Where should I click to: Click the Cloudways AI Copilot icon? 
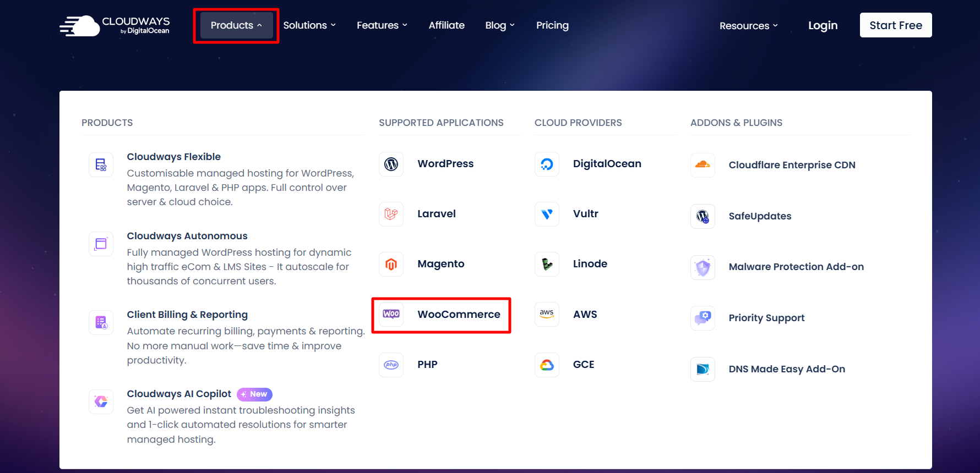tap(101, 402)
